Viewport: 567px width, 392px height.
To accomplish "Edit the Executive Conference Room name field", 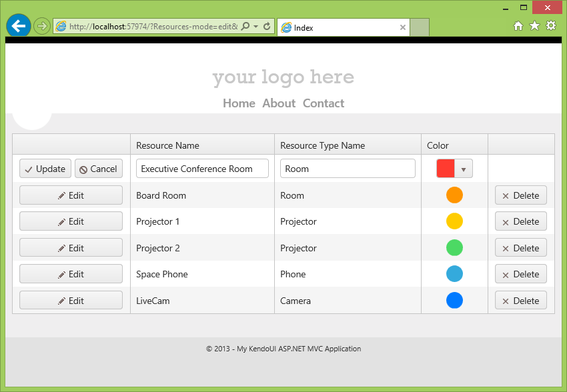I will click(202, 169).
